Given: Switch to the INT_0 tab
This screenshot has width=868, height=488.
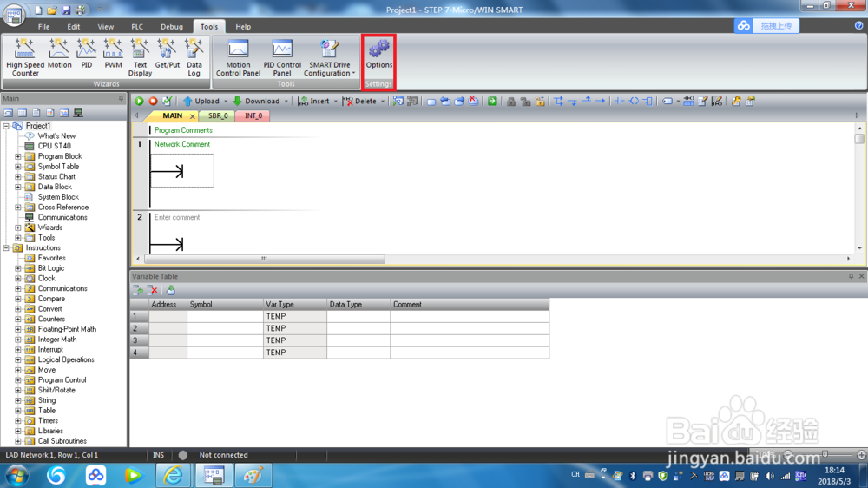Looking at the screenshot, I should [x=253, y=115].
